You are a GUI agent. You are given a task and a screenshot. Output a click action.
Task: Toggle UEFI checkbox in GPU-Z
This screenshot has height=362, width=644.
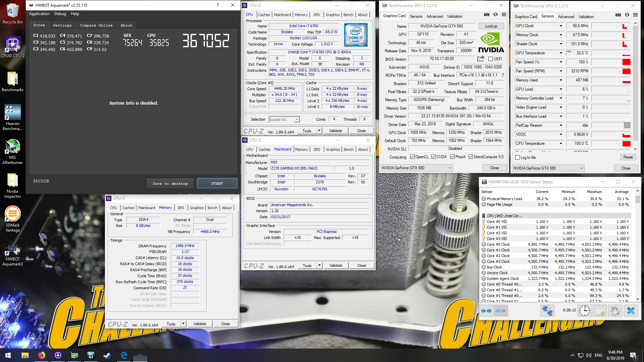[491, 59]
